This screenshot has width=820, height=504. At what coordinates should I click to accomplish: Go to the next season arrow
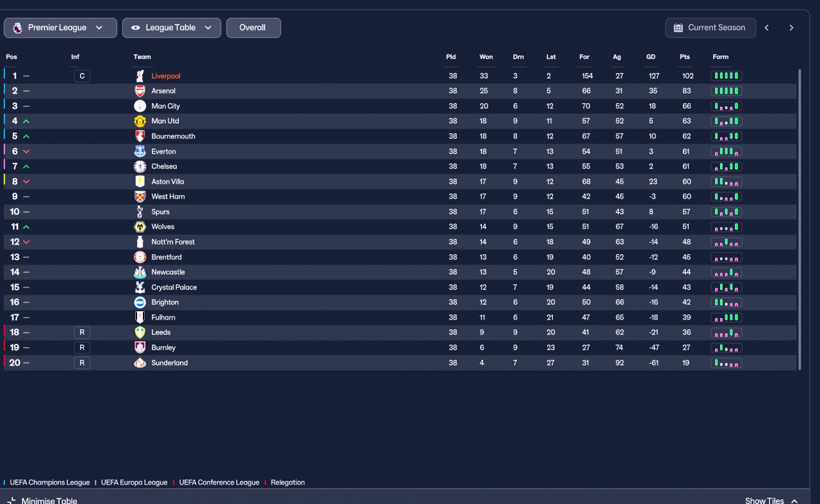(791, 28)
